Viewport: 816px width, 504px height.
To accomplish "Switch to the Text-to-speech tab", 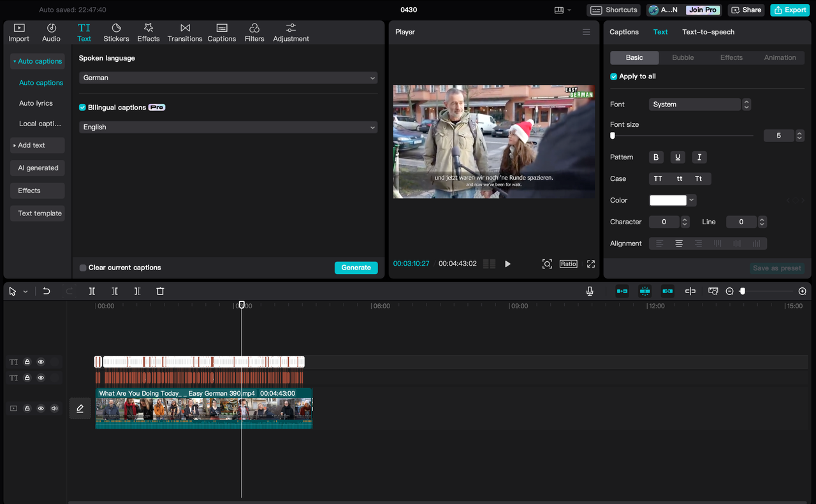I will 708,32.
